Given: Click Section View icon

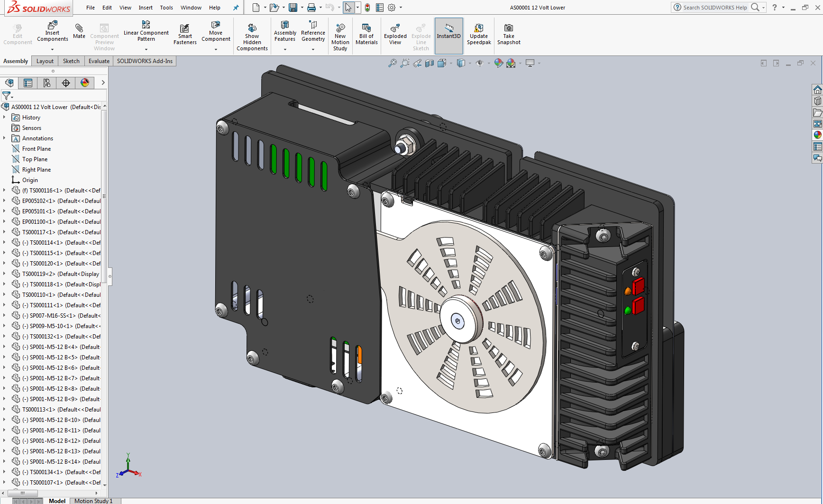Looking at the screenshot, I should (430, 63).
